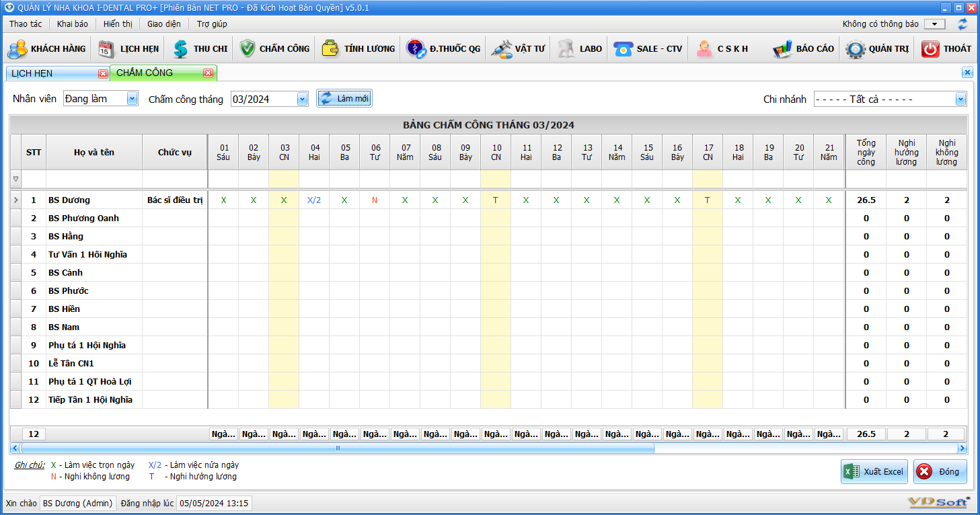Click the row indicator arrow beside BS Dương

pos(16,200)
